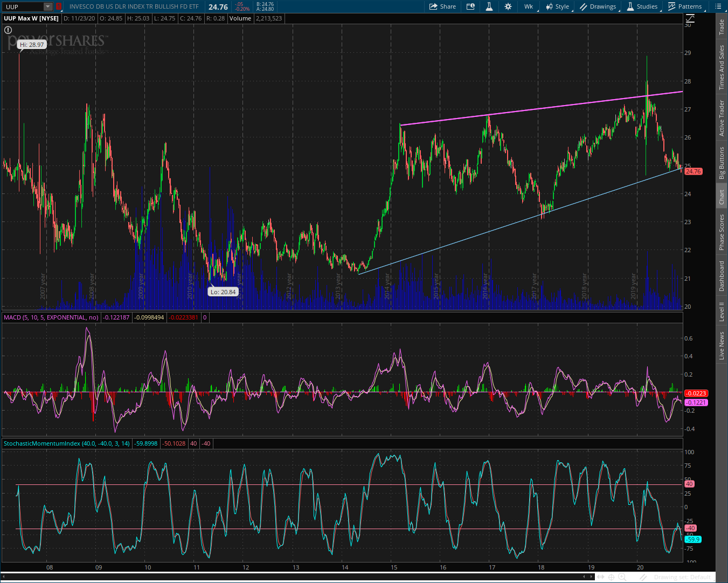Screen dimensions: 728x583
Task: Click the -0.0223 MACD value tag
Action: tap(696, 393)
